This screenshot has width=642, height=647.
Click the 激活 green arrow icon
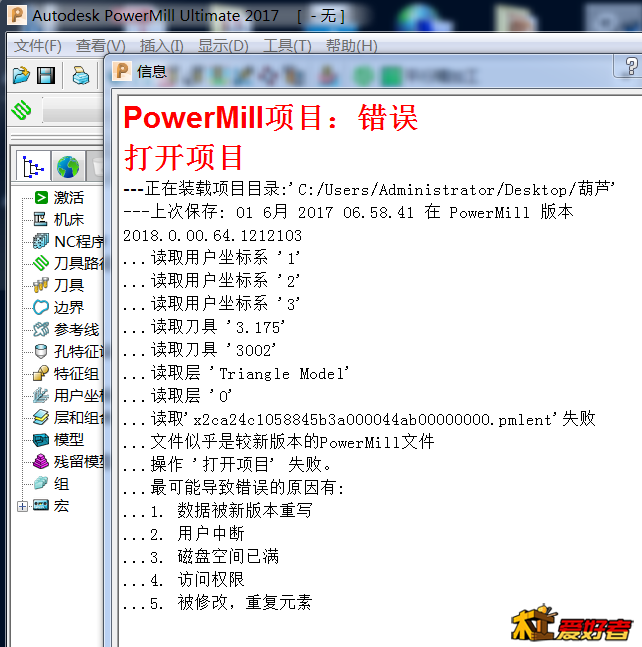[41, 197]
